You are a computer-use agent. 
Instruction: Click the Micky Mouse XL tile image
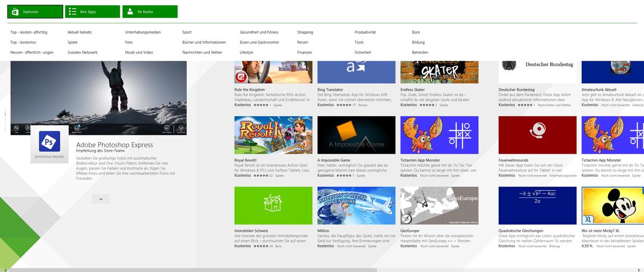tap(613, 205)
